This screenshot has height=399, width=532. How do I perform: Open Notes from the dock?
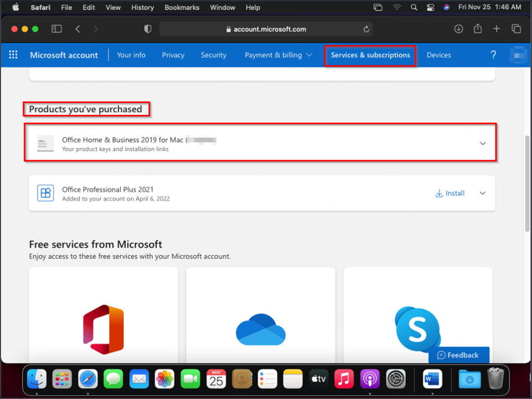click(x=293, y=379)
